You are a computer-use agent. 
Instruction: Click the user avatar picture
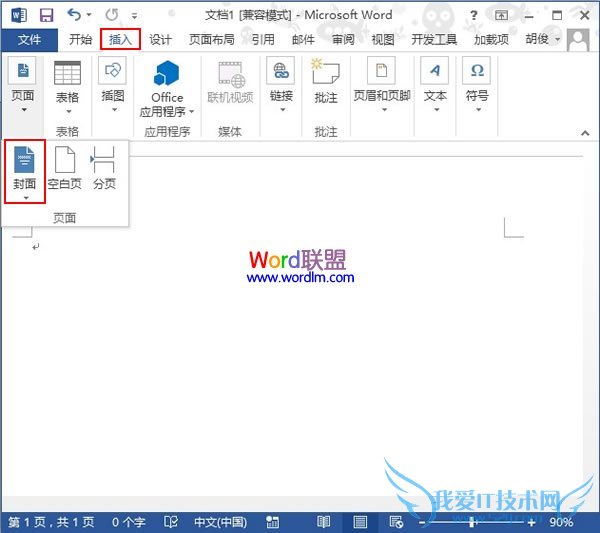coord(578,40)
